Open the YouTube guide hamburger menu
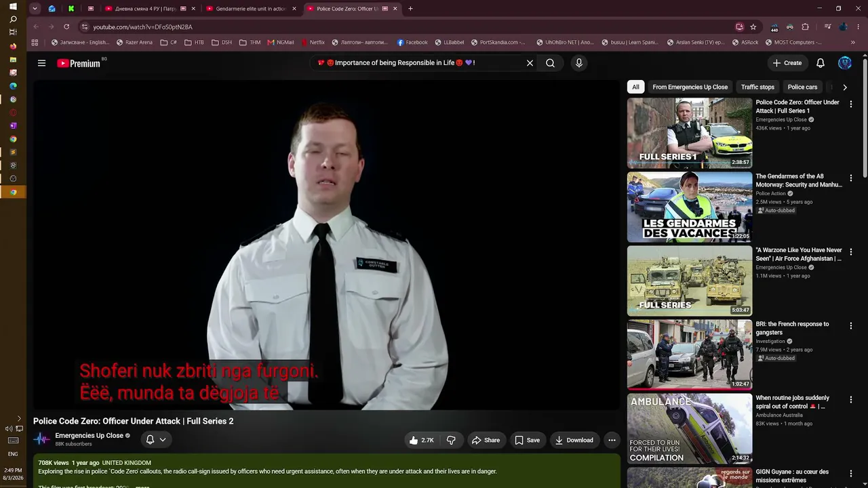Image resolution: width=868 pixels, height=488 pixels. [x=41, y=63]
